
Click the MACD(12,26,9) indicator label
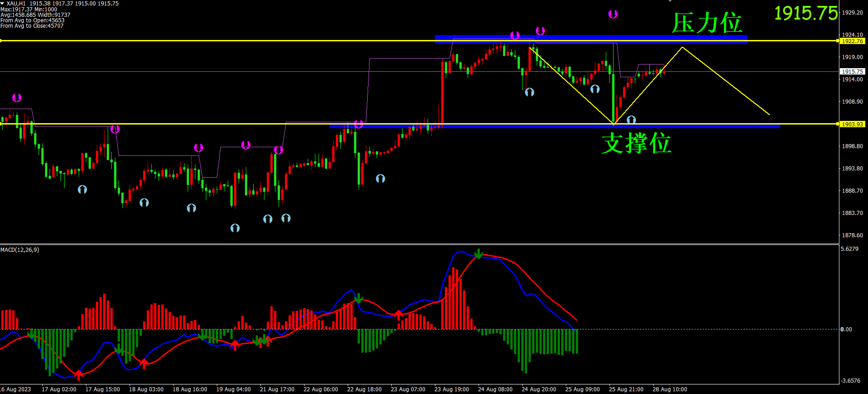coord(20,250)
